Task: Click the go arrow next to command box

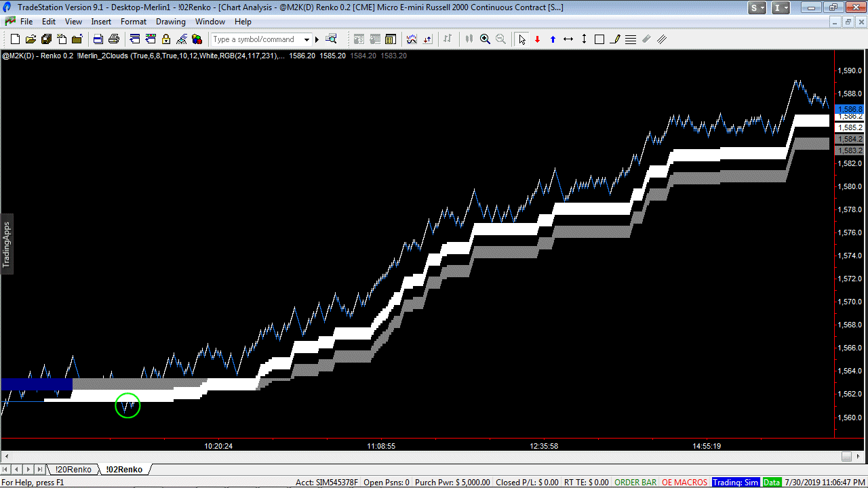Action: (x=317, y=39)
